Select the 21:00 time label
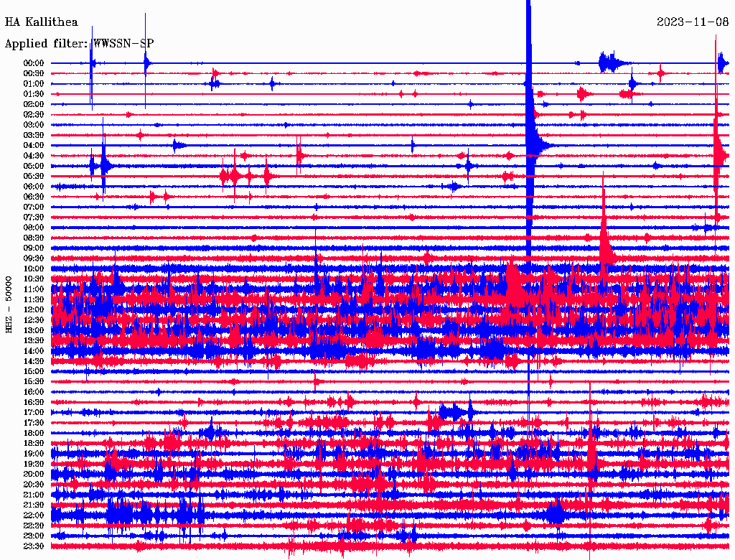The height and width of the screenshot is (560, 735). point(34,495)
